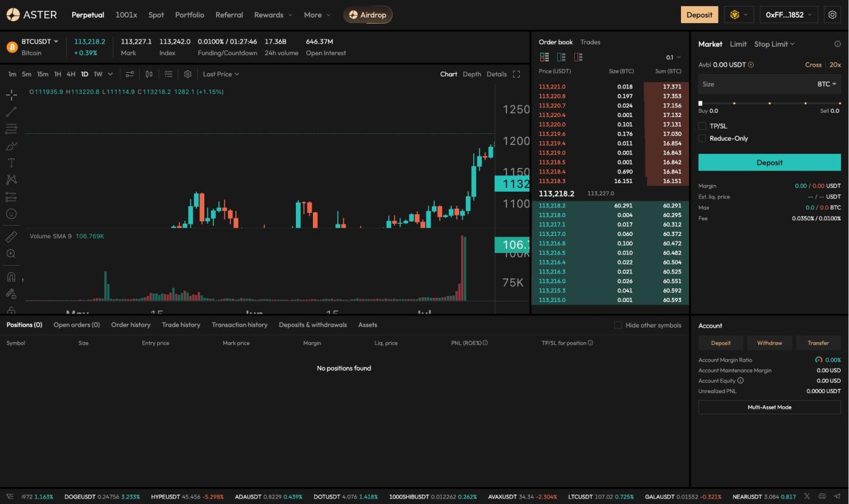The height and width of the screenshot is (504, 849).
Task: Tick Hide other symbols checkbox
Action: pyautogui.click(x=618, y=325)
